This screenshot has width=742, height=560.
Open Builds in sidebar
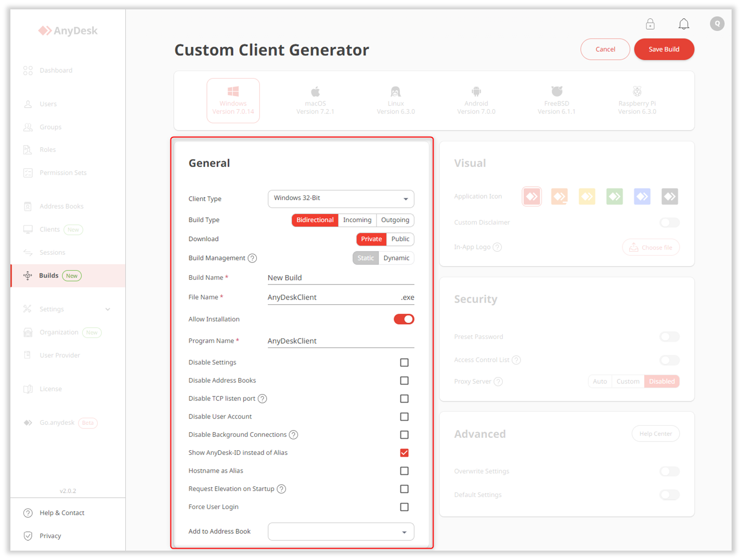[68, 276]
